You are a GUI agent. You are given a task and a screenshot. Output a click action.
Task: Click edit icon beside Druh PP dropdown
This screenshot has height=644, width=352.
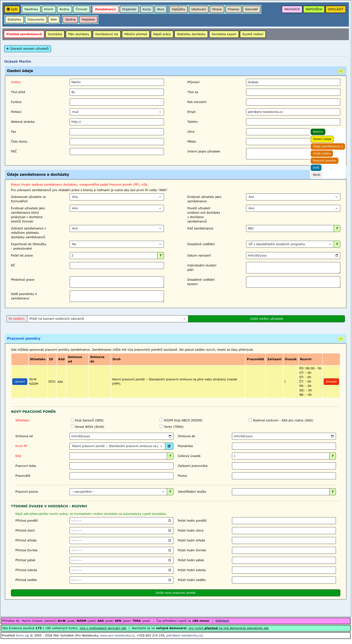point(169,446)
